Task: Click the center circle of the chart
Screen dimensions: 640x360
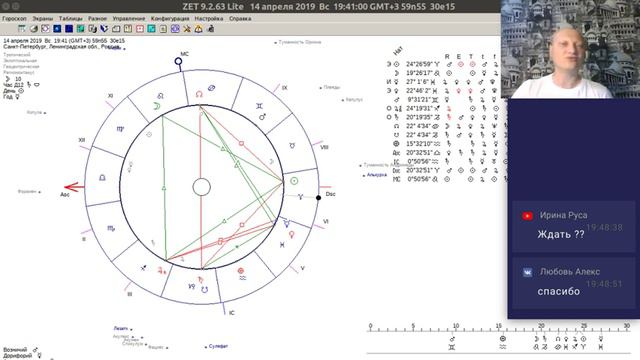Action: (202, 187)
